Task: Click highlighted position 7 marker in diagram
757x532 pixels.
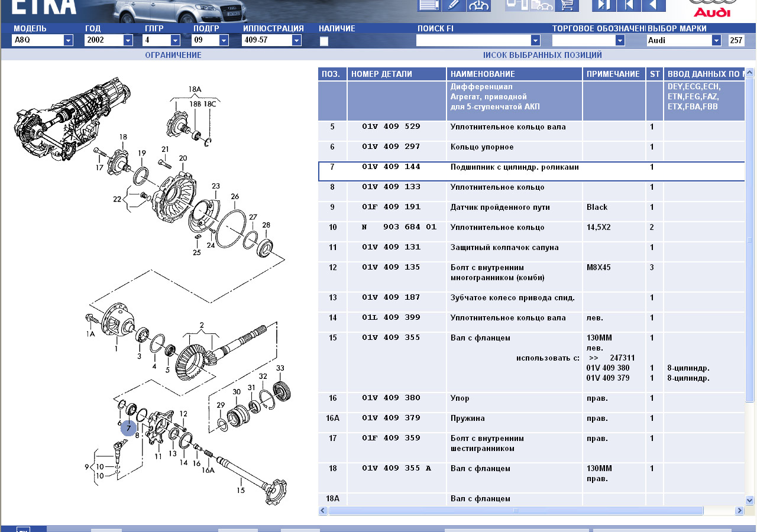Action: 128,428
